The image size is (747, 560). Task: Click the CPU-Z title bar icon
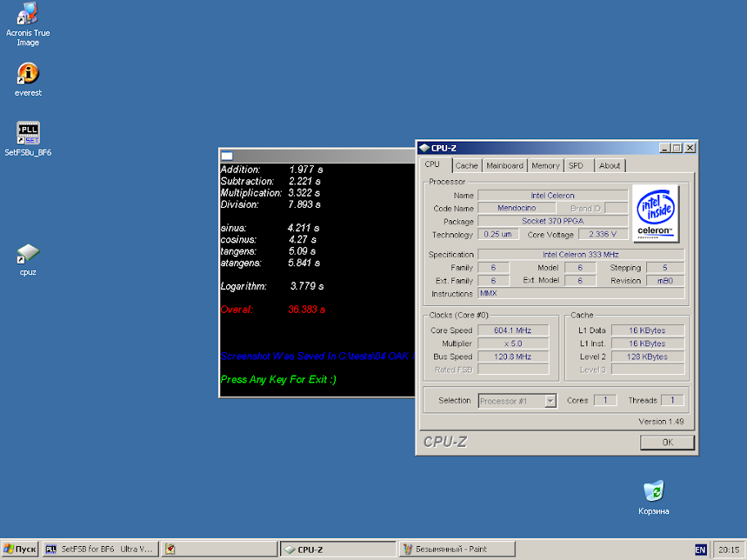pos(424,148)
